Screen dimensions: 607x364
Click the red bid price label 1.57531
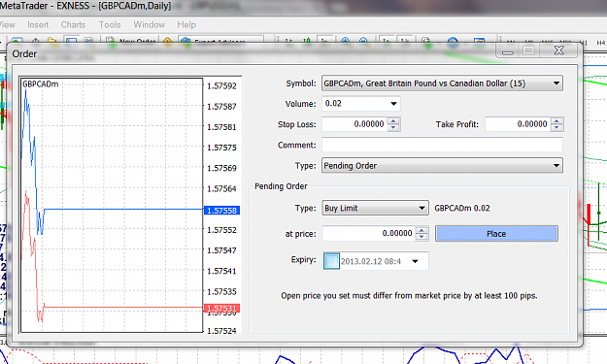[221, 309]
